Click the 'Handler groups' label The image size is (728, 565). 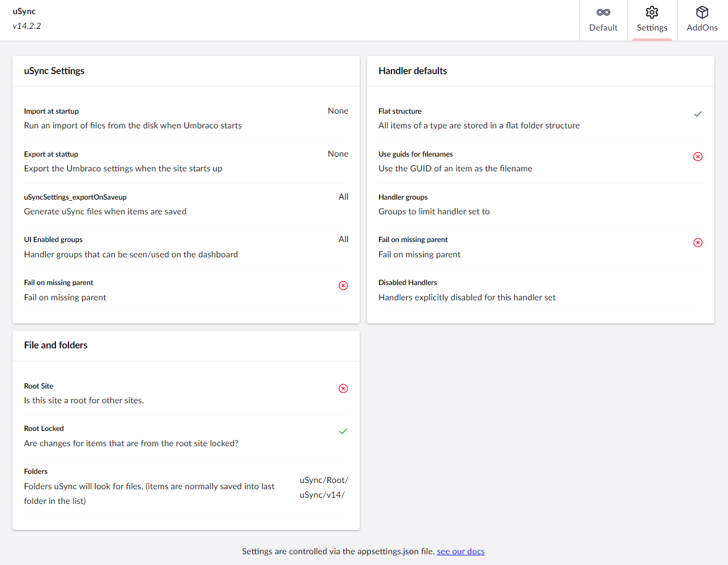click(x=403, y=197)
